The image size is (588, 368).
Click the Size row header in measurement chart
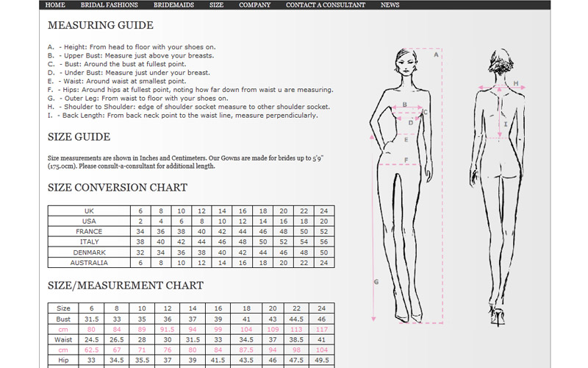pyautogui.click(x=63, y=308)
